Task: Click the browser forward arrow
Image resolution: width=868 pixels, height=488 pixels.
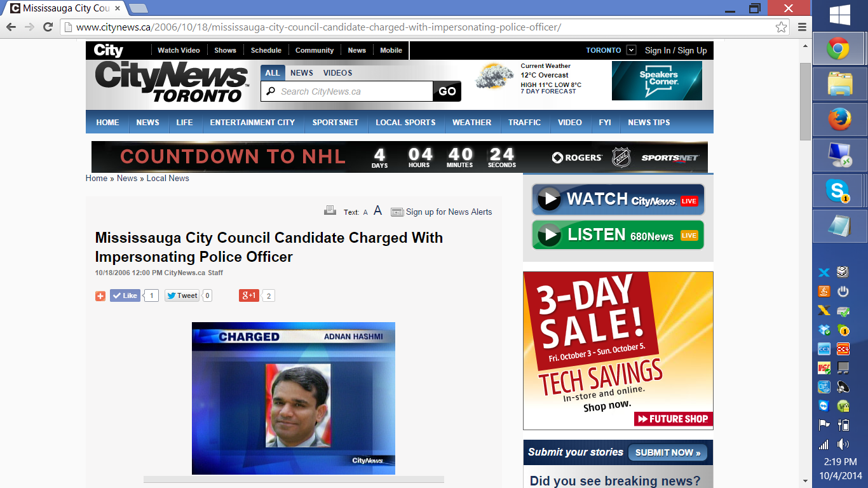Action: click(29, 27)
